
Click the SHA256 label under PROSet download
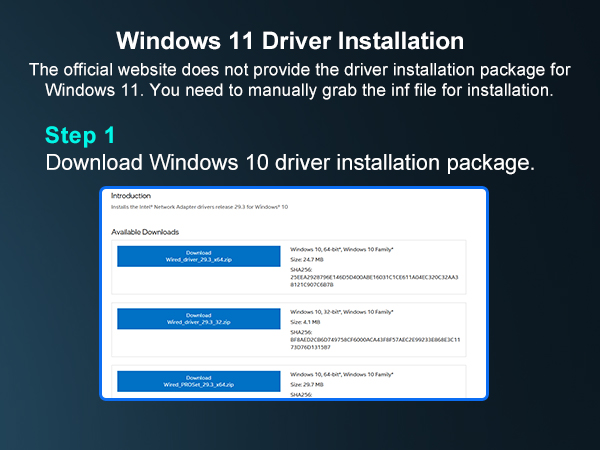302,394
